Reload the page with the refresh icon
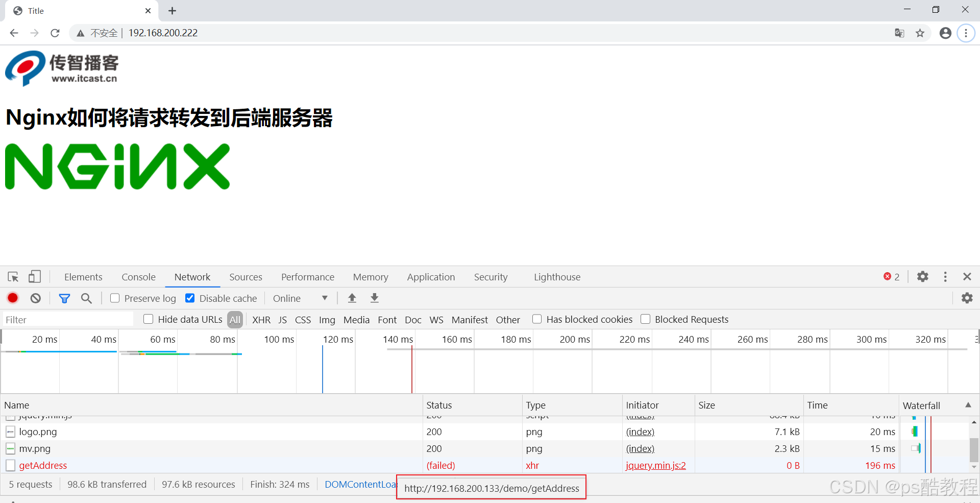 click(x=55, y=33)
